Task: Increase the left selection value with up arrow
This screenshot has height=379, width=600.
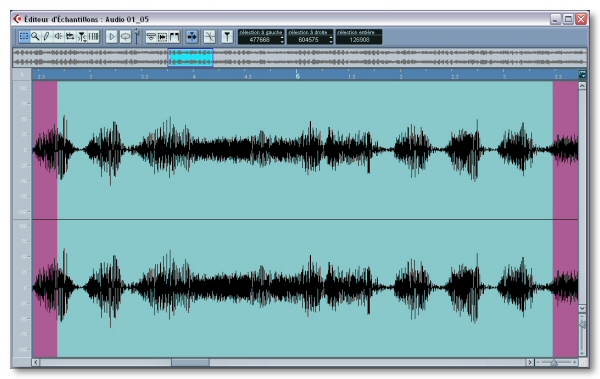Action: click(x=282, y=38)
